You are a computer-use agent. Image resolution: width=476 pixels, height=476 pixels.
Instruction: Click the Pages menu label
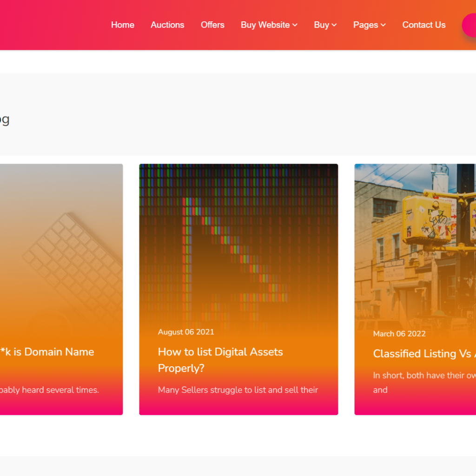click(365, 25)
